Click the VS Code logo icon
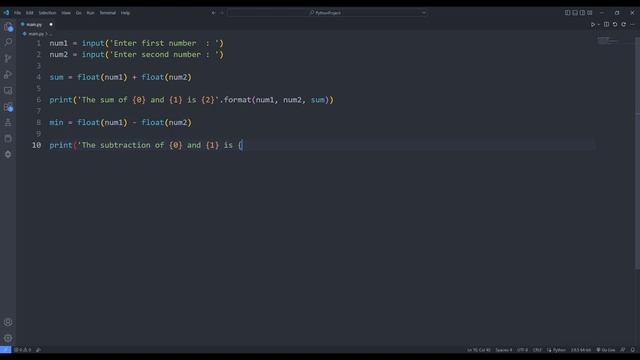Screen dimensions: 640x360 (6, 13)
